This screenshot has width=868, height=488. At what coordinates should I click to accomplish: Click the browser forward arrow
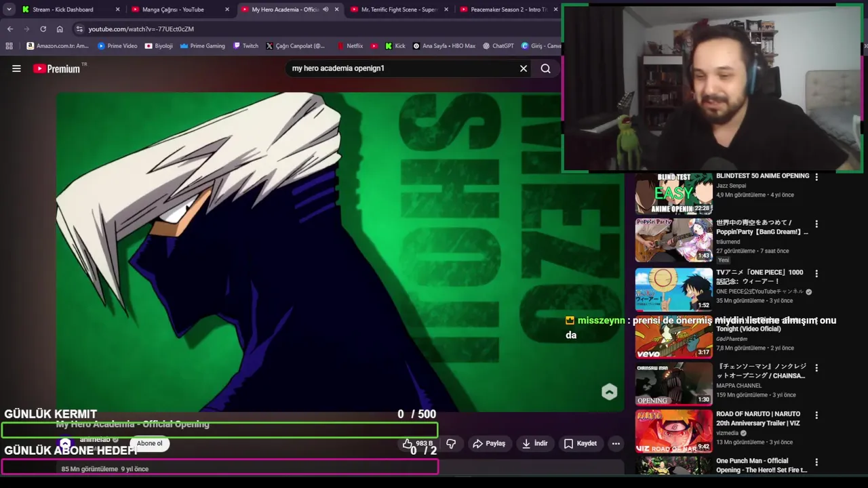(x=26, y=29)
